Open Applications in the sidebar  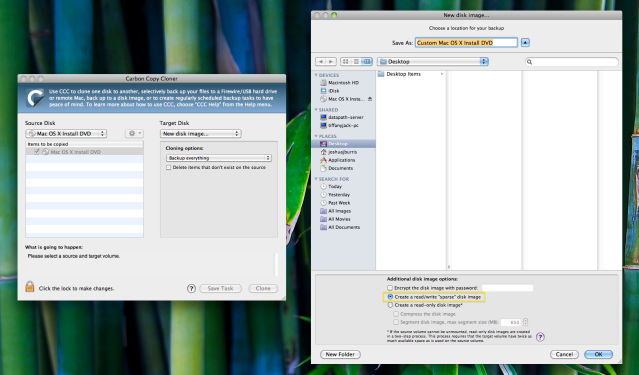pos(343,160)
